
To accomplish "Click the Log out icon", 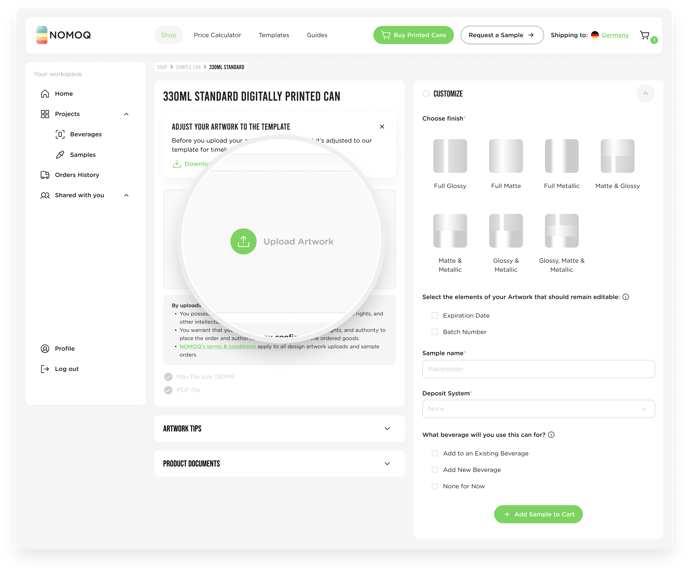I will point(45,369).
